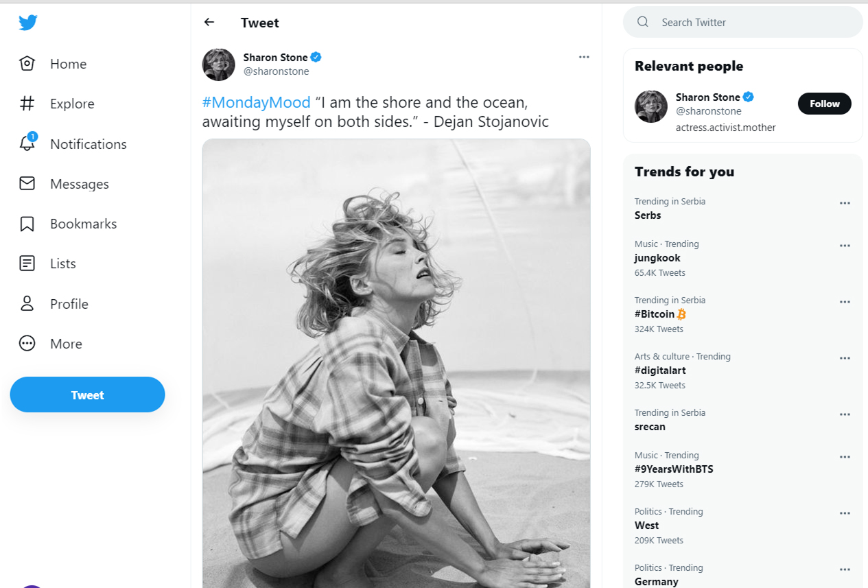Viewport: 868px width, 588px height.
Task: Open the #MondayMood hashtag link
Action: pos(257,102)
